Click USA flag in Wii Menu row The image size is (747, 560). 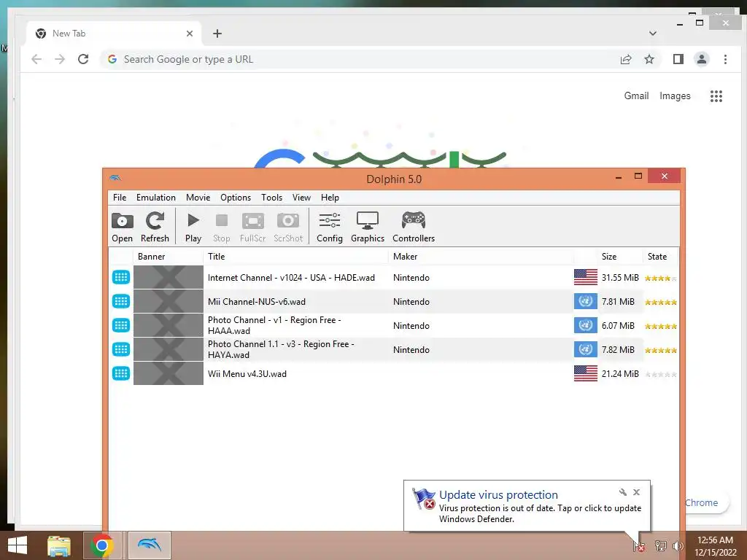pos(586,373)
